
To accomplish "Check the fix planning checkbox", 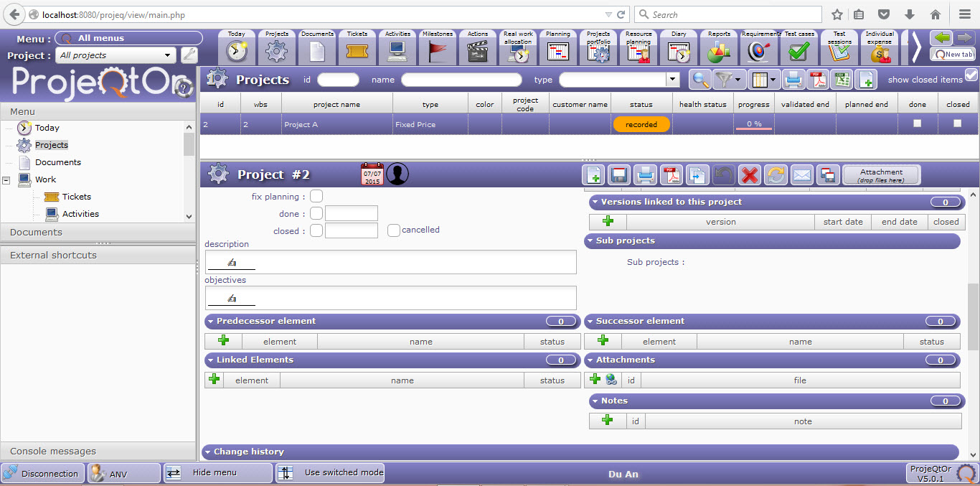I will (316, 196).
